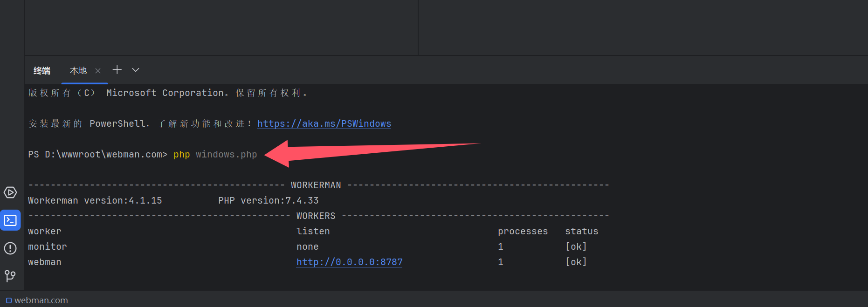Open the aka.ms/PSWindows link
Image resolution: width=868 pixels, height=307 pixels.
(324, 123)
